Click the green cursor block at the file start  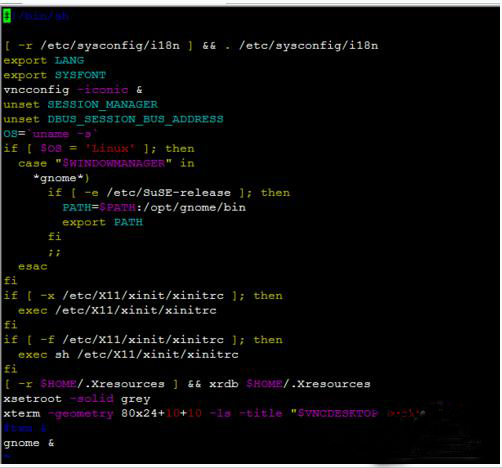[7, 16]
